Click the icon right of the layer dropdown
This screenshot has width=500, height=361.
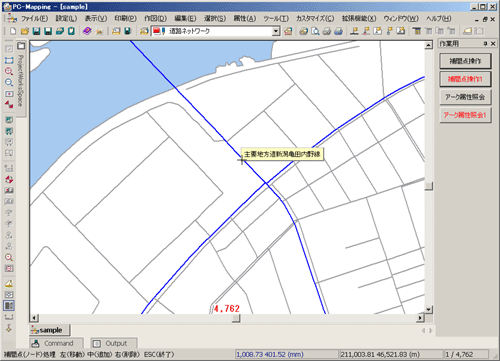pos(288,31)
